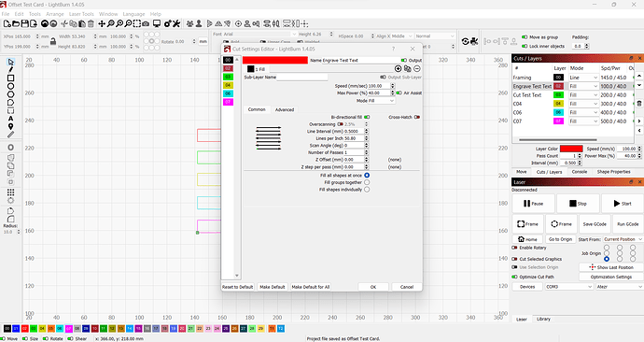Select the Fill groups together radio button
The width and height of the screenshot is (644, 342).
tap(367, 182)
